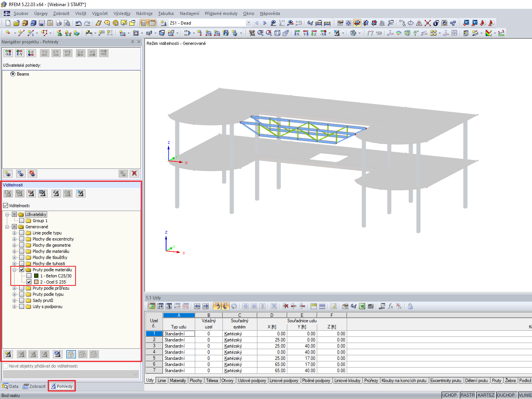
Task: Check the Sady prutů checkbox
Action: (x=22, y=300)
